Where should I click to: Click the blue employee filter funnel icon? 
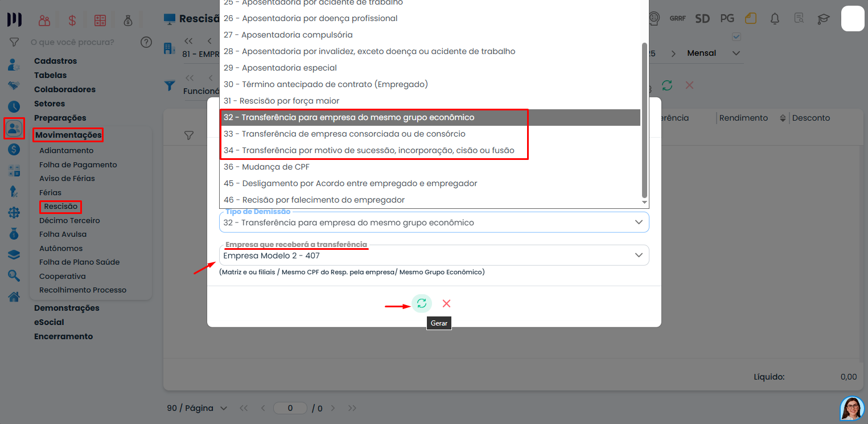pyautogui.click(x=170, y=86)
